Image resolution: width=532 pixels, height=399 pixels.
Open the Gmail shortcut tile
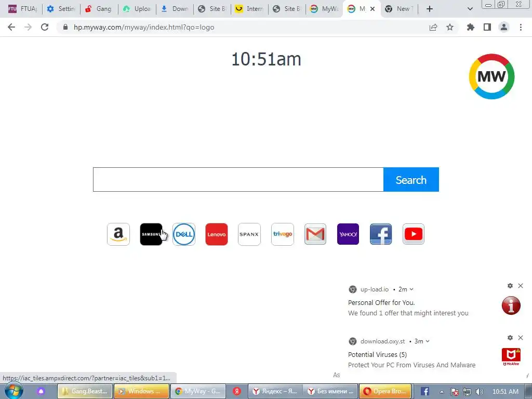[315, 234]
